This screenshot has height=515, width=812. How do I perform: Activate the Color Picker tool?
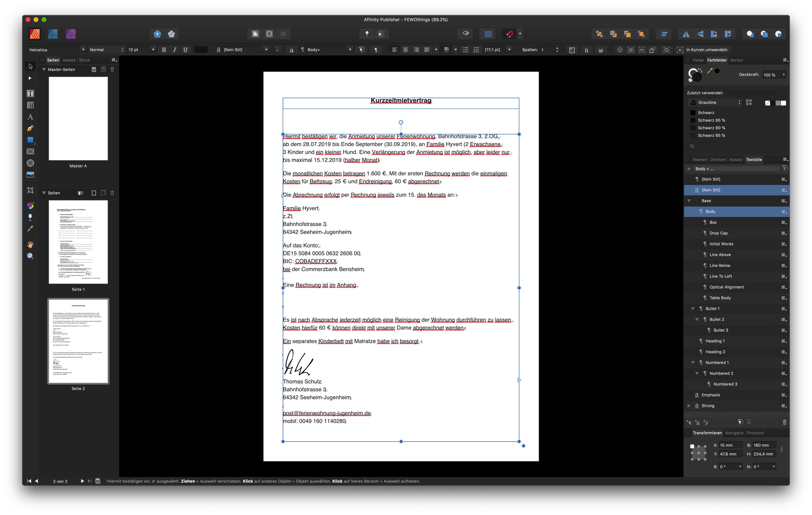pos(30,229)
